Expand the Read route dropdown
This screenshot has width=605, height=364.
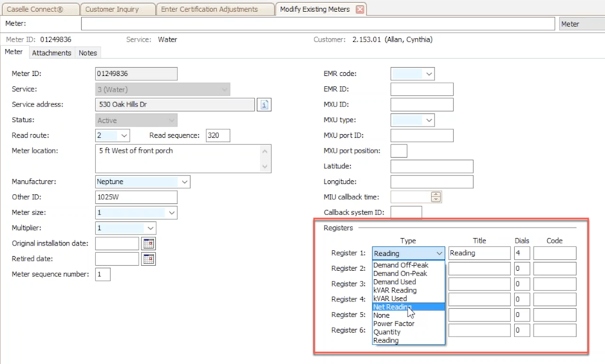tap(124, 135)
